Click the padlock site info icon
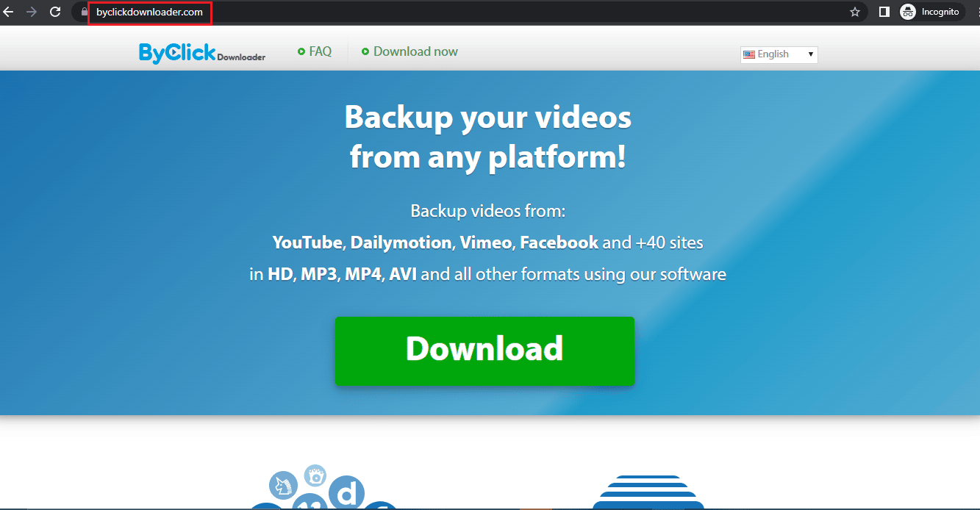Viewport: 980px width, 510px height. [x=83, y=12]
